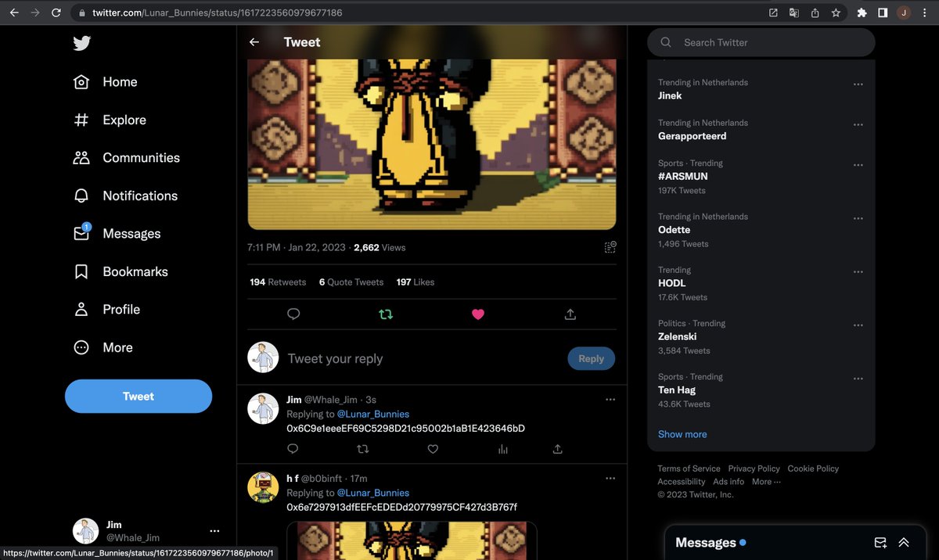The image size is (939, 560).
Task: View 6 Quote Tweets
Action: click(x=351, y=282)
